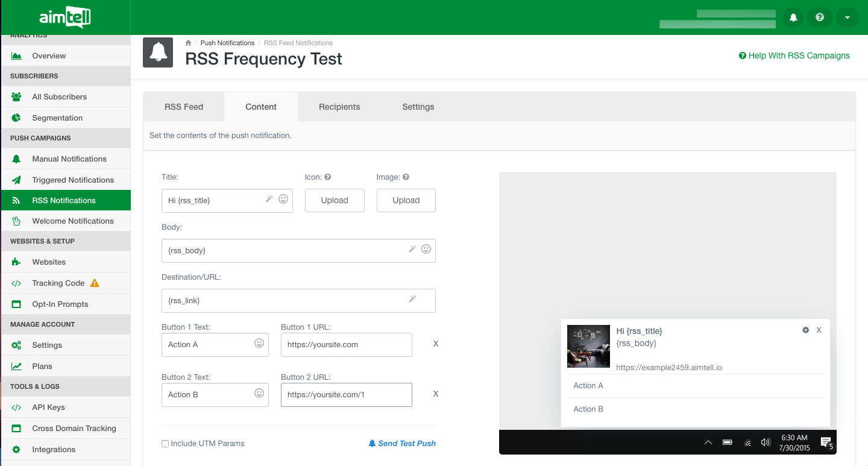The image size is (868, 466).
Task: Open Help With RSS Campaigns link
Action: click(x=794, y=55)
